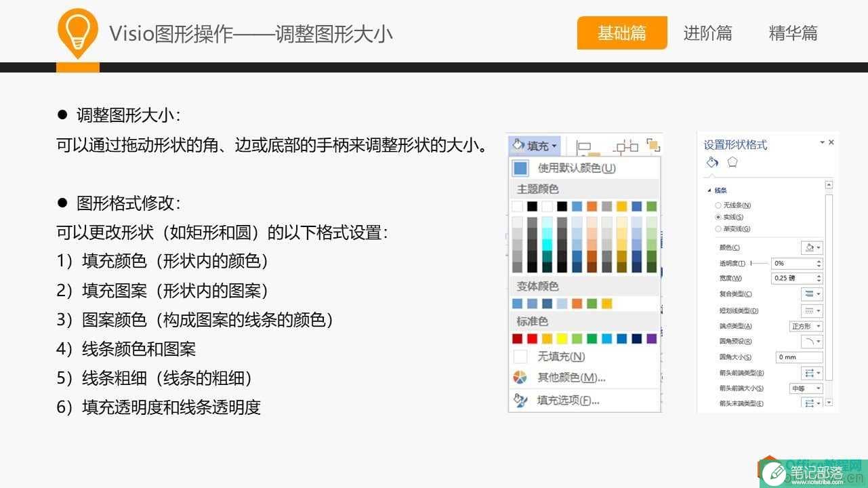Open the 箭头前端大小 中等 dropdown
The image size is (868, 488).
pyautogui.click(x=806, y=388)
